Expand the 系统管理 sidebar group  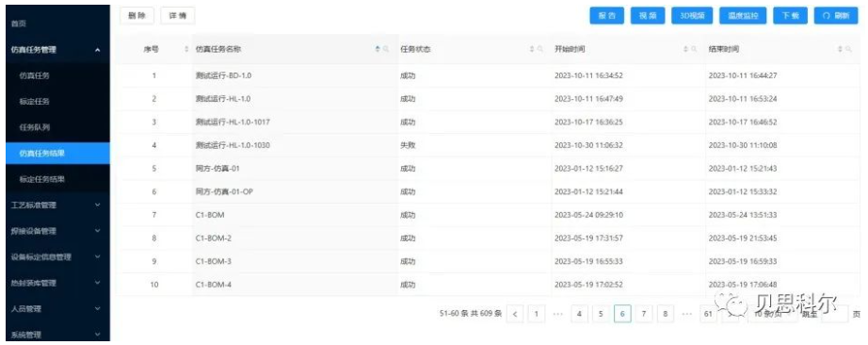pyautogui.click(x=57, y=335)
